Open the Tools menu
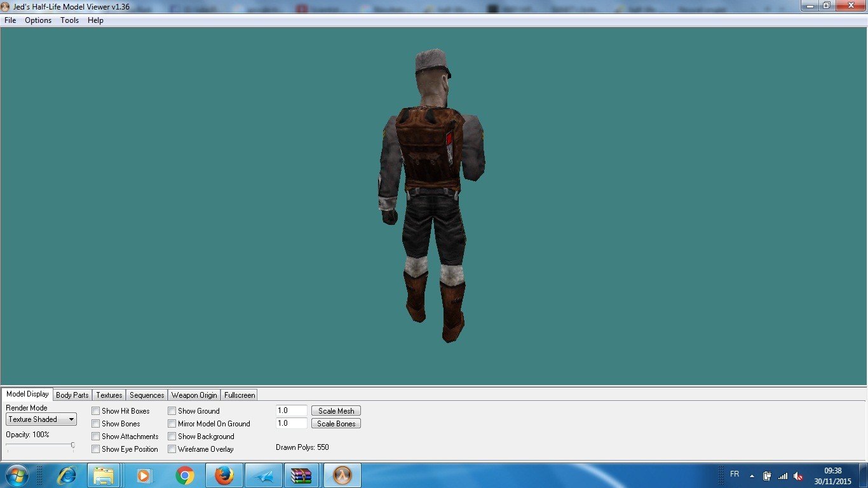The height and width of the screenshot is (488, 868). (69, 20)
